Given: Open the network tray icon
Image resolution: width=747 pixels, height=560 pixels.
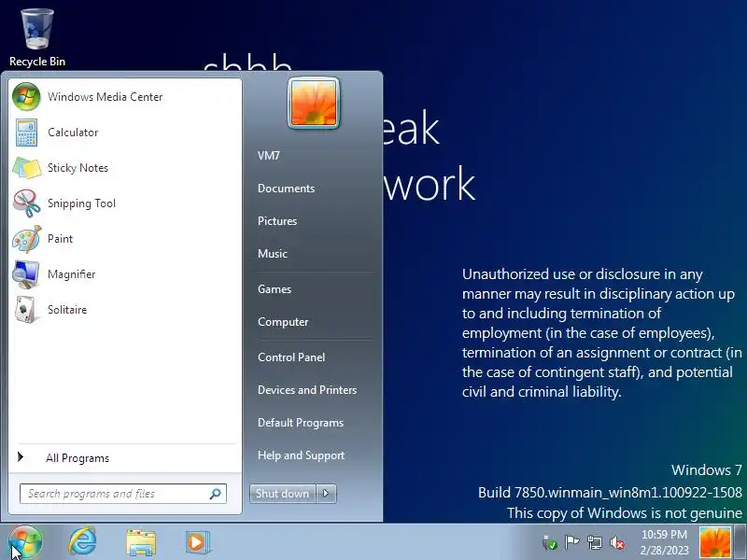Looking at the screenshot, I should point(595,542).
